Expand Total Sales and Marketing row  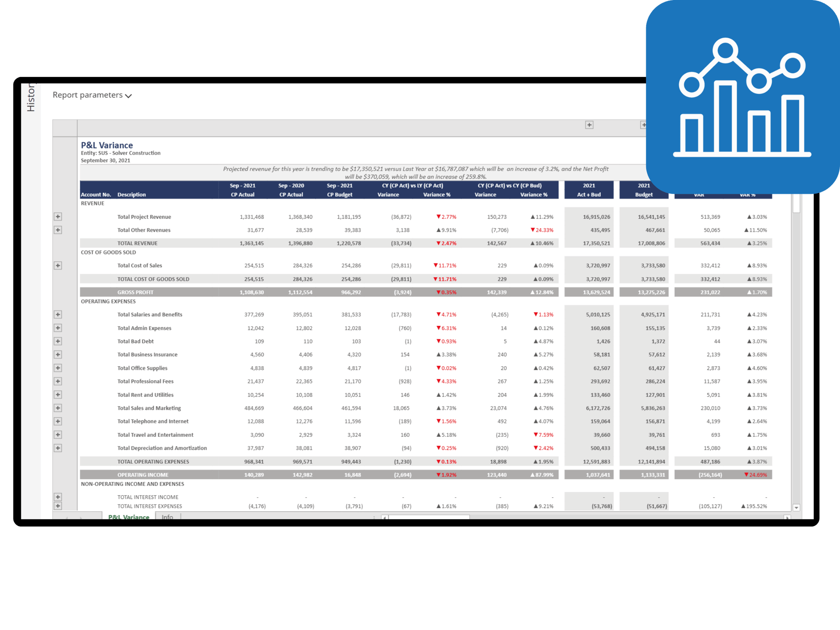(58, 408)
